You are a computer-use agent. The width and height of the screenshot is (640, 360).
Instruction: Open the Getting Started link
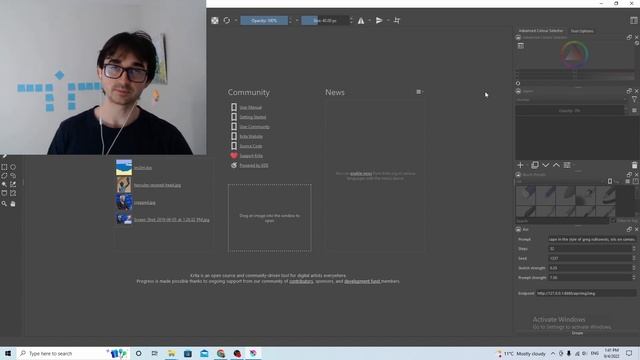click(x=253, y=117)
